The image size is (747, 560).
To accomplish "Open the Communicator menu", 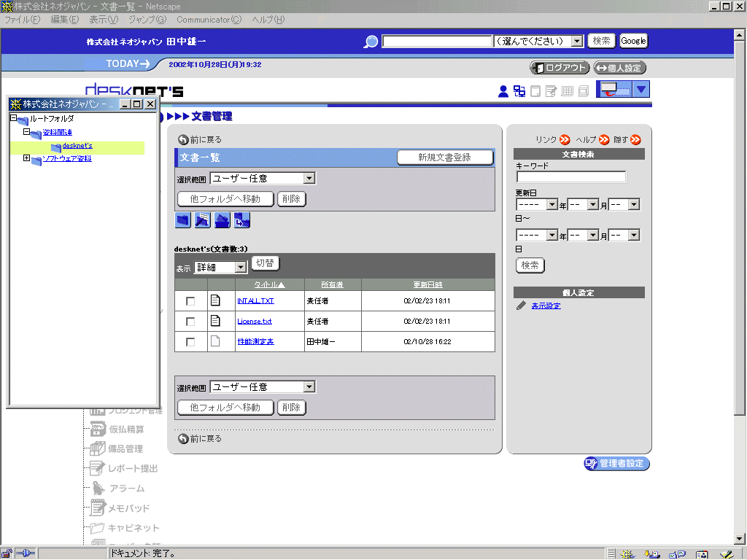I will coord(209,19).
